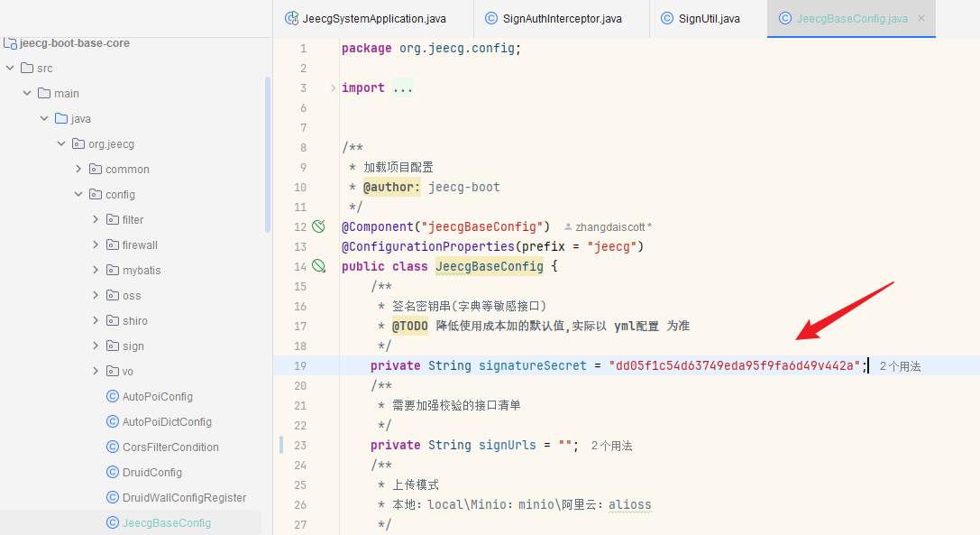980x535 pixels.
Task: Close the JeecgBaseConfig.java tab
Action: click(x=920, y=18)
